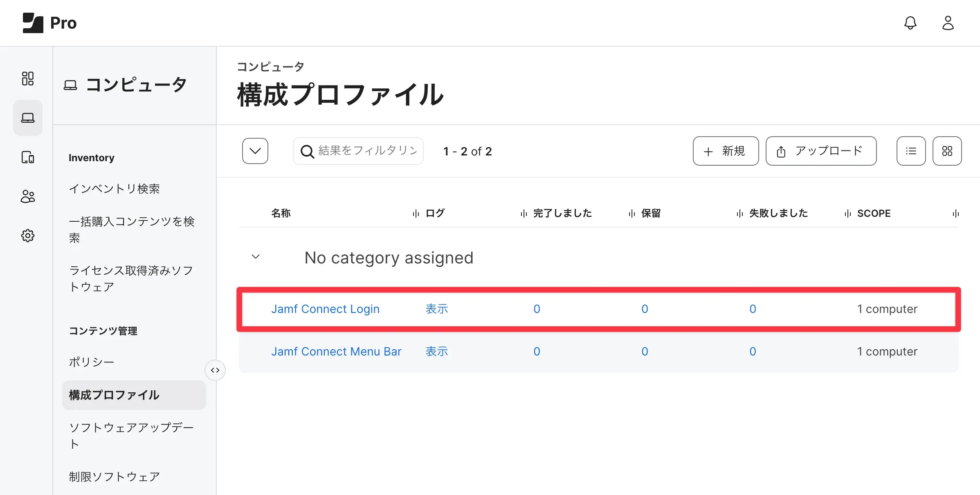
Task: Open ポリシー in the sidebar menu
Action: pyautogui.click(x=92, y=362)
